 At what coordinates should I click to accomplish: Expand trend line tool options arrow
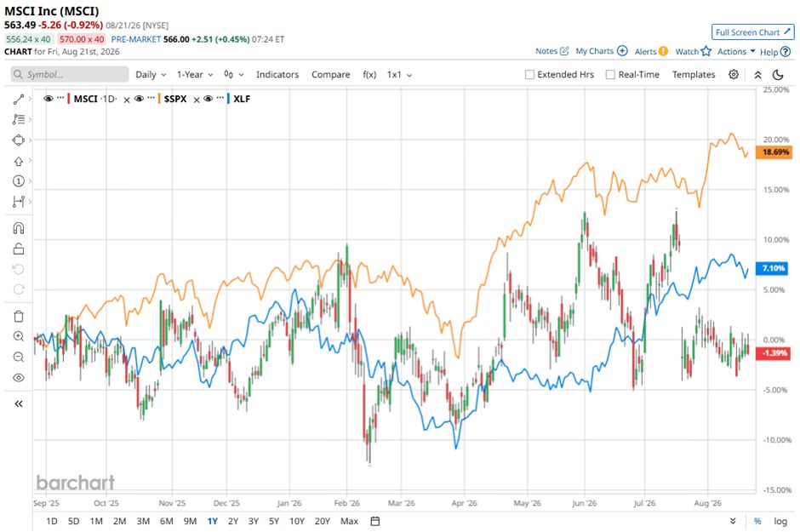click(30, 100)
